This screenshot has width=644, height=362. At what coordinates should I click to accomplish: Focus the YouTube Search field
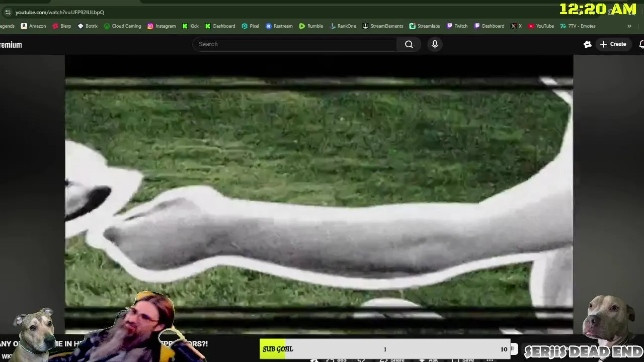pos(295,44)
